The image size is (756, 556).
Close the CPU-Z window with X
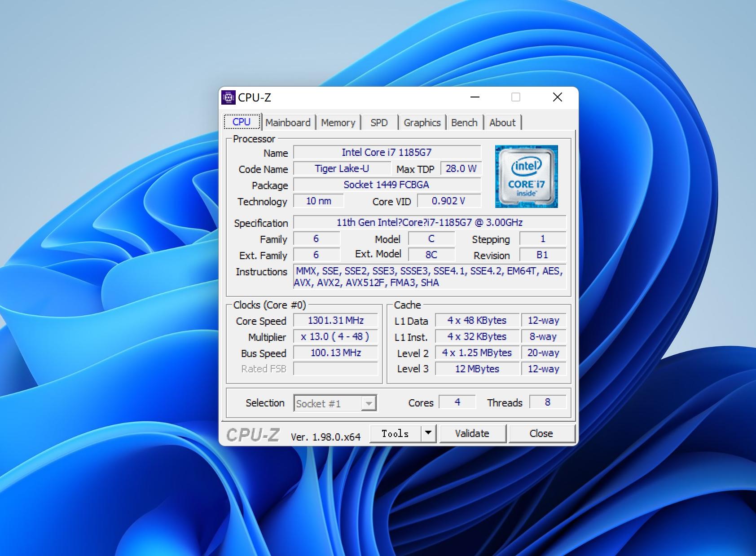pos(557,97)
